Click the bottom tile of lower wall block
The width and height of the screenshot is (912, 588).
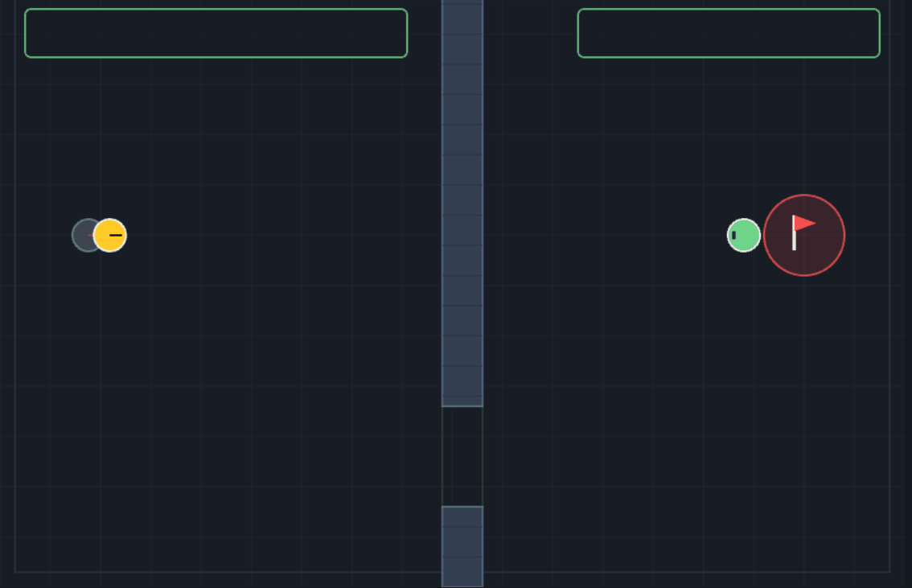tap(462, 572)
